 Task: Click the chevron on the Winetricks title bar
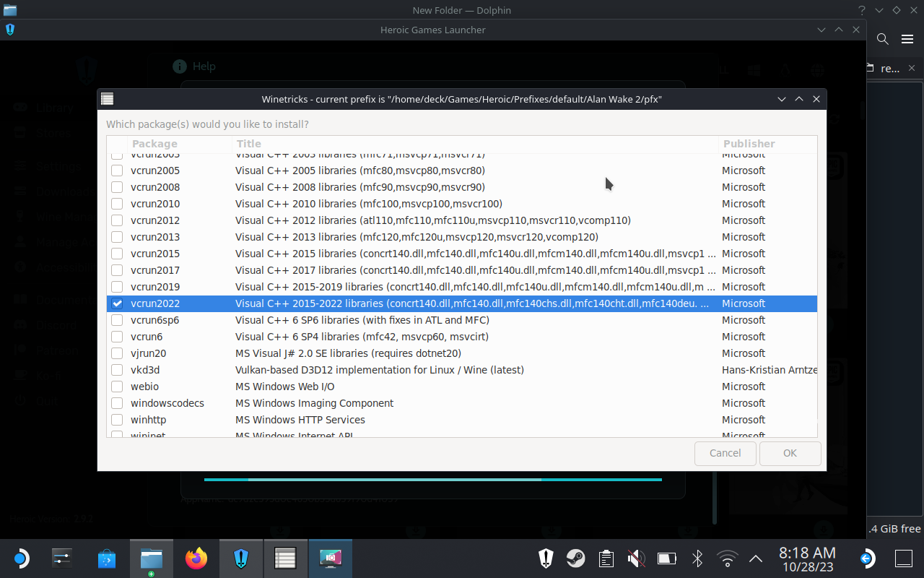pyautogui.click(x=782, y=99)
